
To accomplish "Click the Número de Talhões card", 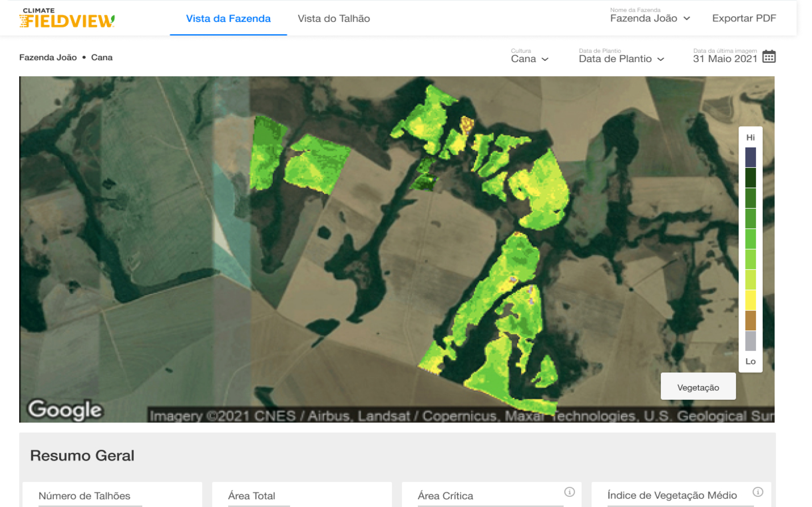I will click(x=112, y=495).
